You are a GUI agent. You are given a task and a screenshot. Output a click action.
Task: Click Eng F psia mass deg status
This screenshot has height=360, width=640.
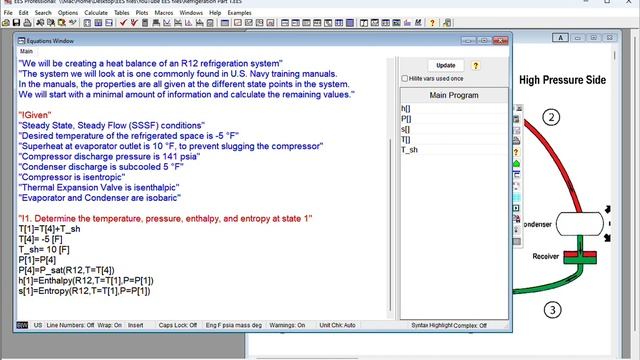[x=233, y=325]
